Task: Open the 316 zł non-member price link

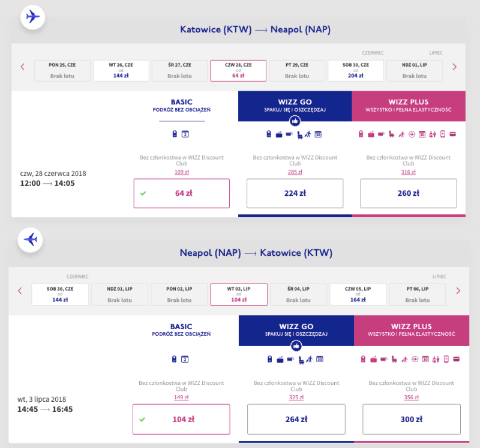Action: tap(409, 172)
